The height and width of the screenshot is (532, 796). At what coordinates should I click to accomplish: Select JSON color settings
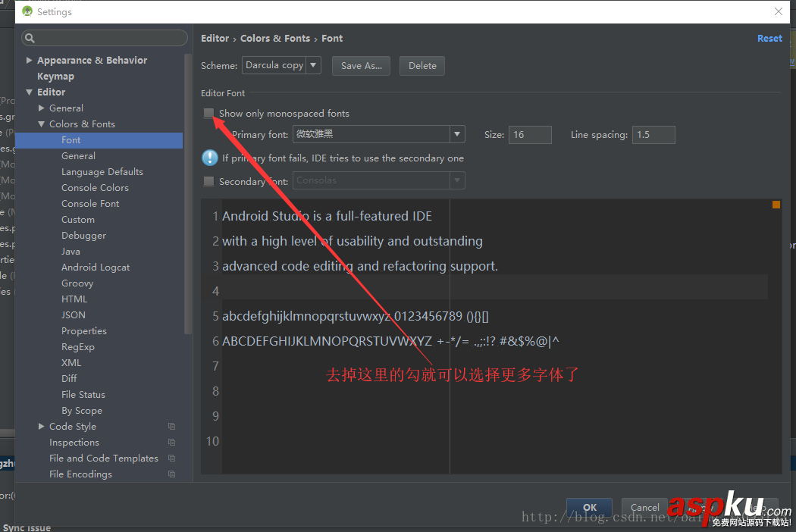click(73, 315)
